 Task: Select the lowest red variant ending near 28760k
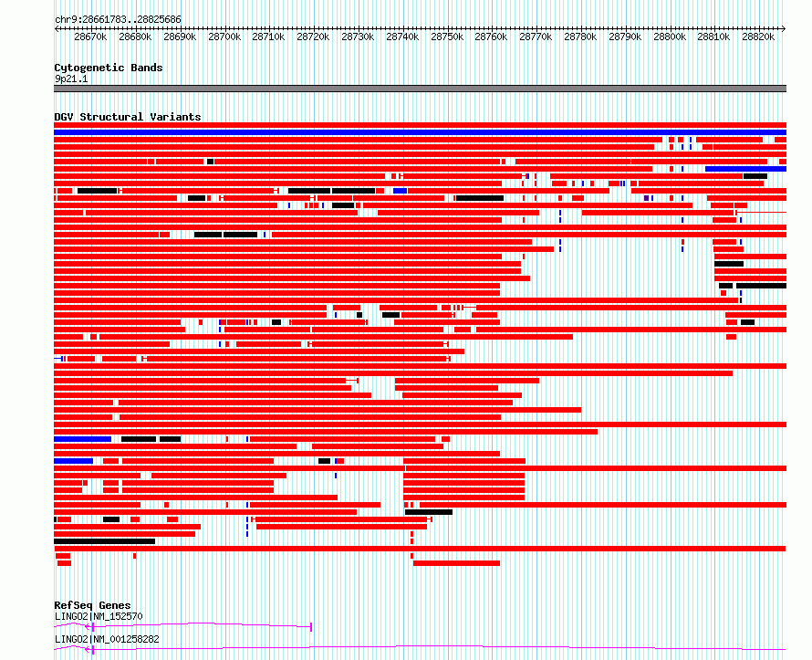456,563
